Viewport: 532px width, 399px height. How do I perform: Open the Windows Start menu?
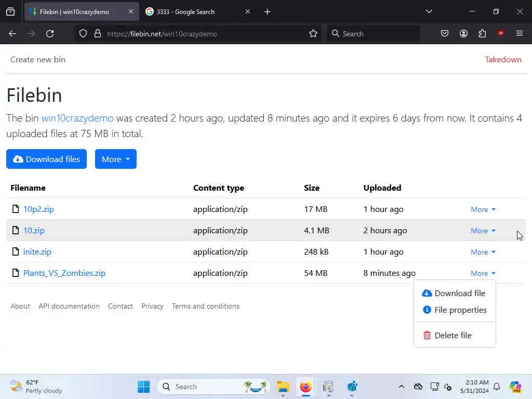pyautogui.click(x=143, y=387)
